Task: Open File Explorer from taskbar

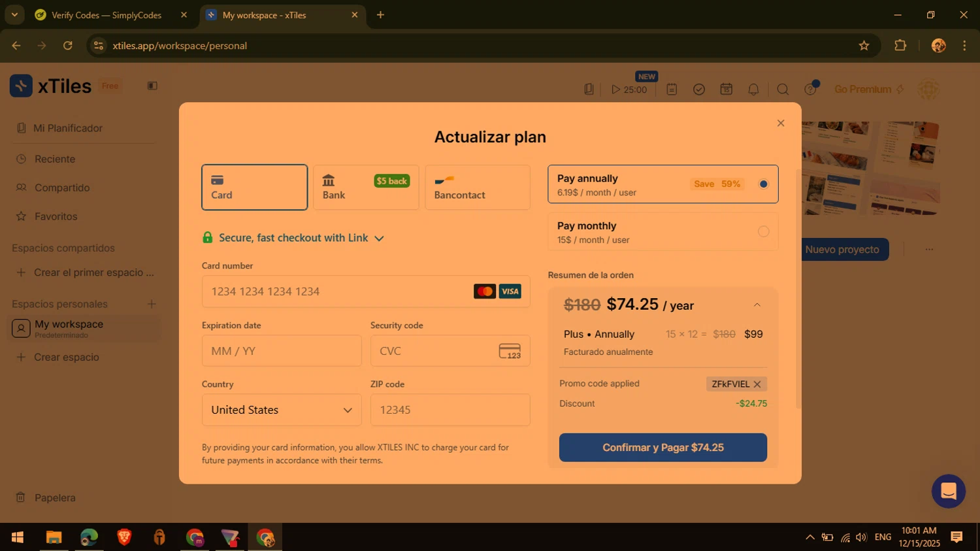Action: pos(54,537)
